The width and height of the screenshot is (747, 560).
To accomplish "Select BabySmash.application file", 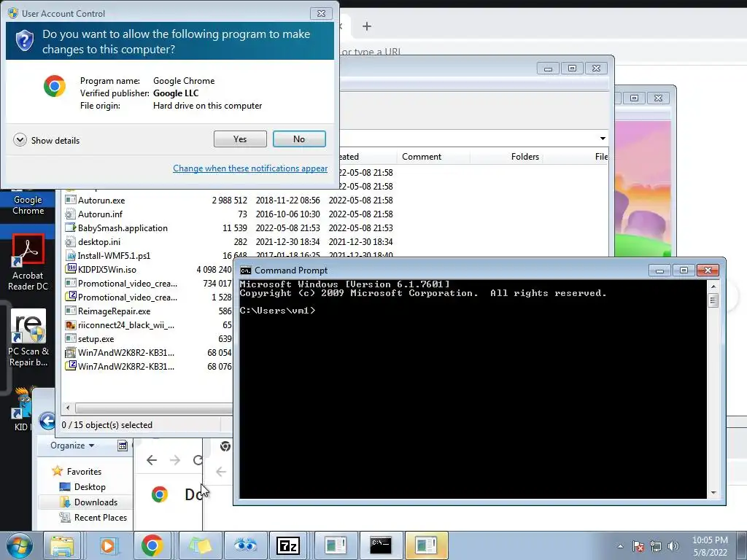I will [123, 227].
